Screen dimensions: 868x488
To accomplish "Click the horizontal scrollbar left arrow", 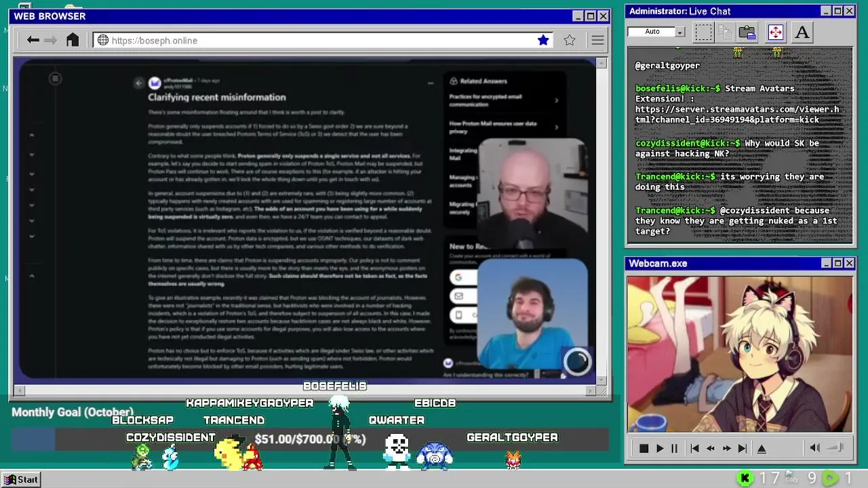I will tap(19, 390).
